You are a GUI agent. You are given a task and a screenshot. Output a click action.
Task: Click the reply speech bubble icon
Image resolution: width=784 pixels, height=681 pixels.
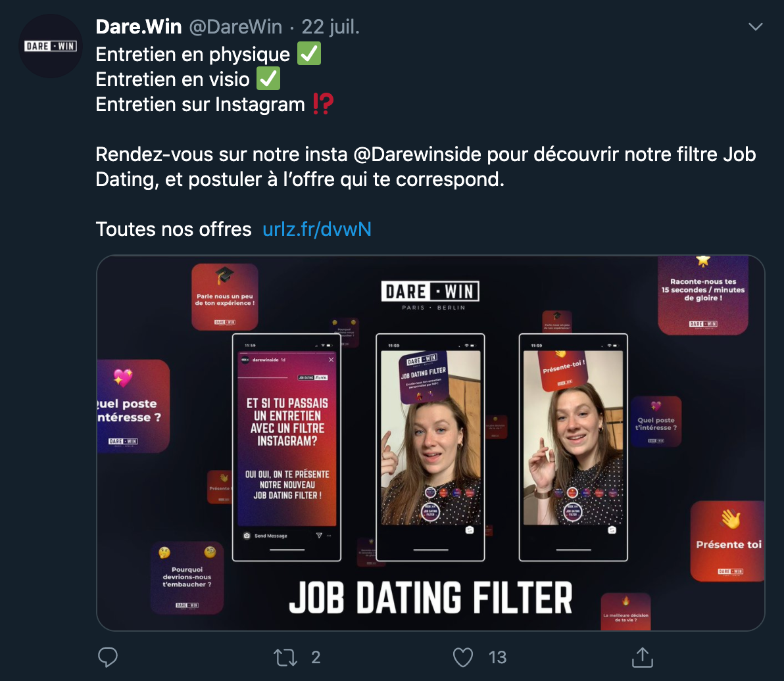click(107, 657)
